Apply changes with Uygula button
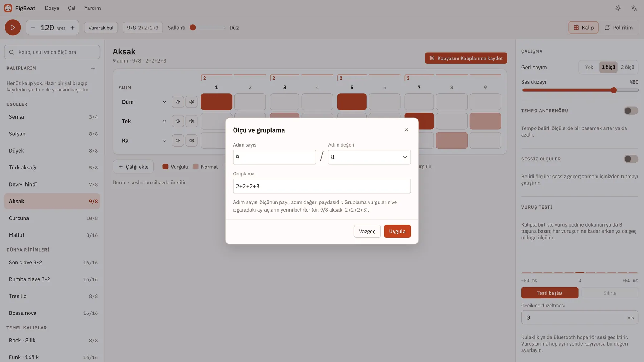 pyautogui.click(x=397, y=231)
